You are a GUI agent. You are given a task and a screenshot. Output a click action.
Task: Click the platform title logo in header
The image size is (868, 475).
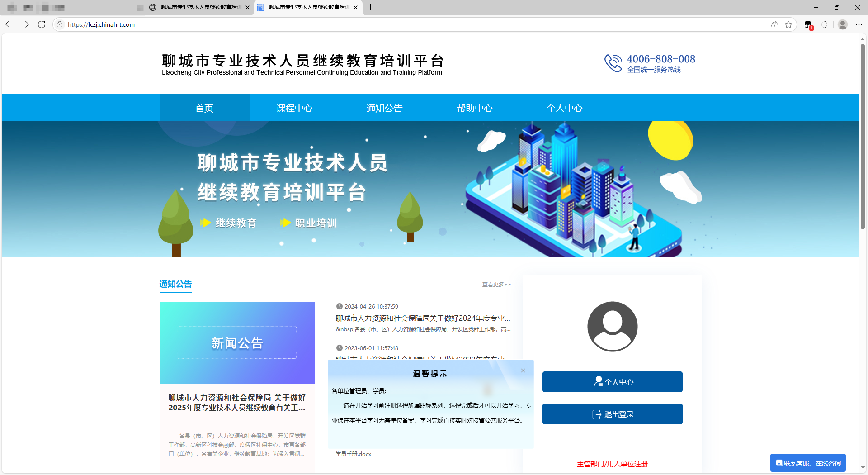(x=302, y=64)
